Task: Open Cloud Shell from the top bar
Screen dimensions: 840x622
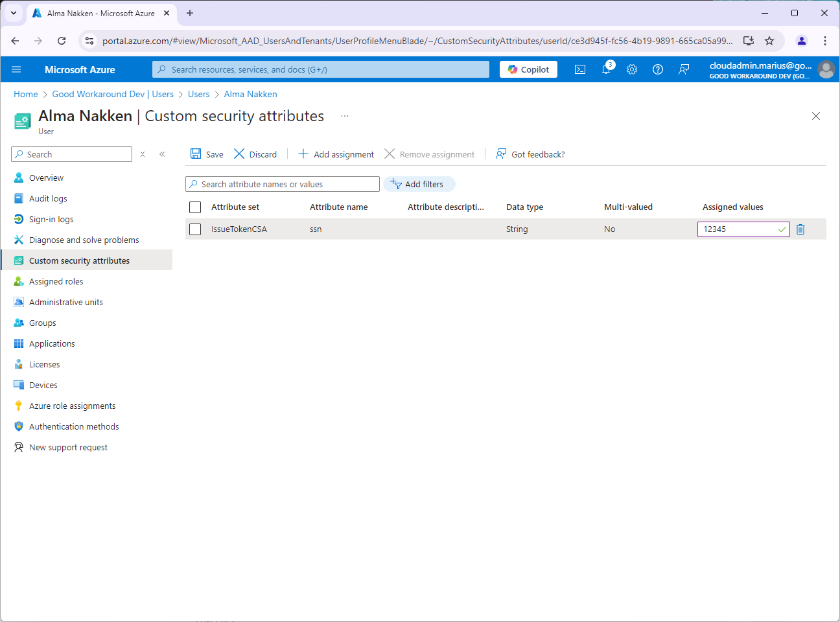Action: (580, 69)
